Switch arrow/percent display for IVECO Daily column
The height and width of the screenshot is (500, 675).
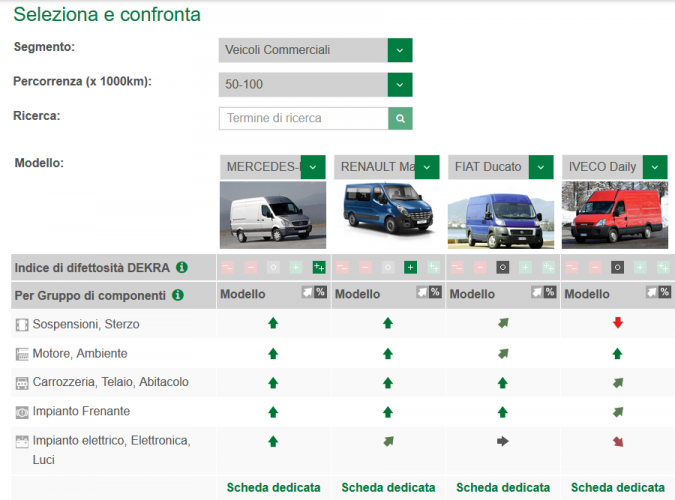coord(657,293)
